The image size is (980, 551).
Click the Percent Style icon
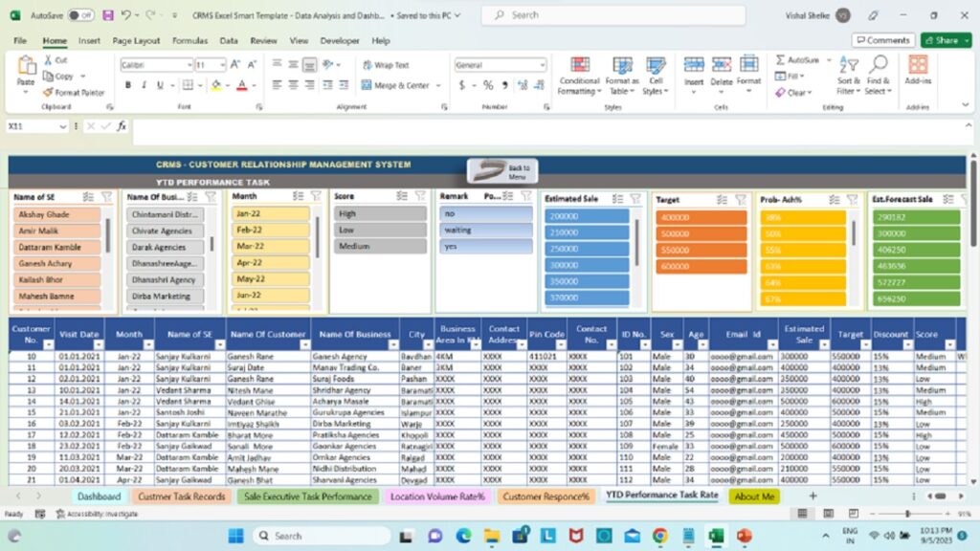coord(488,85)
